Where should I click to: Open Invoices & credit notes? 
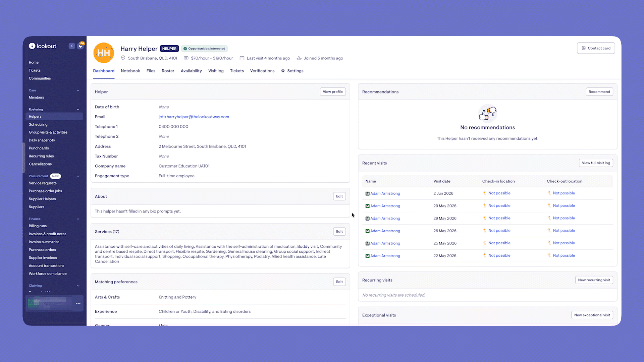click(x=48, y=234)
